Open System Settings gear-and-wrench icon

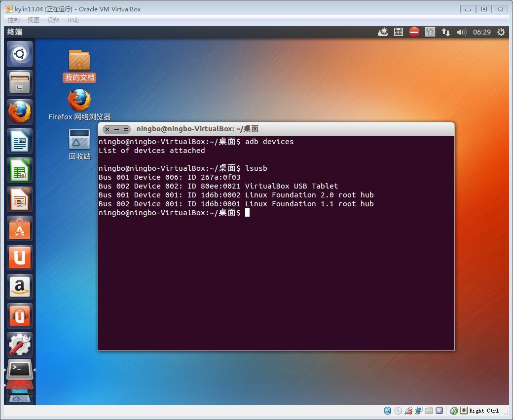[x=20, y=345]
